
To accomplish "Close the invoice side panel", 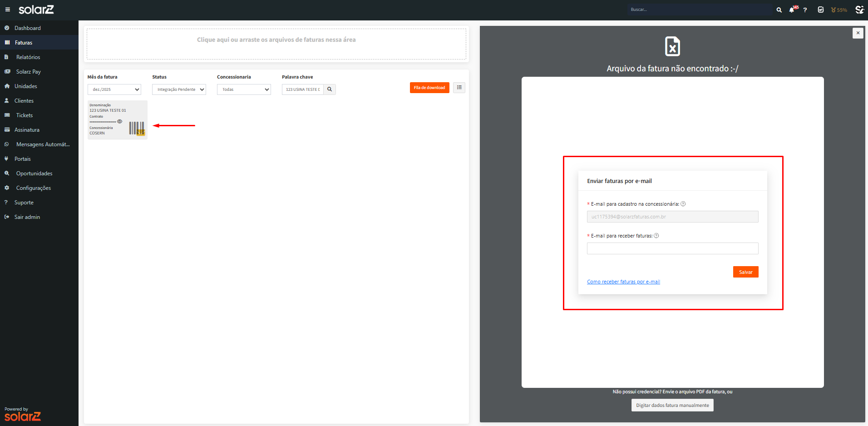I will 858,33.
